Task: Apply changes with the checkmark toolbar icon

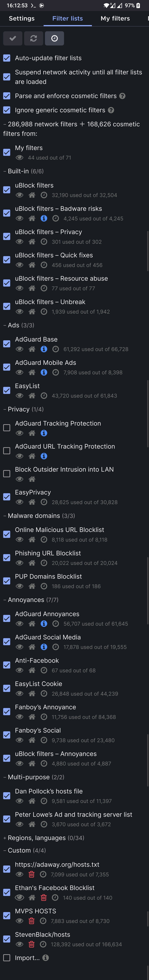Action: pos(13,38)
